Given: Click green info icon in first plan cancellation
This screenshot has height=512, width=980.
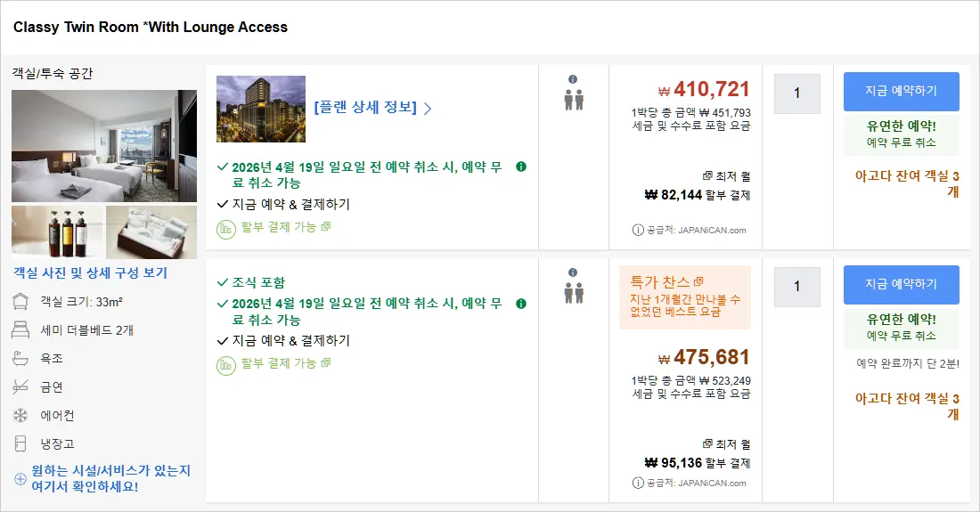Looking at the screenshot, I should [x=521, y=167].
